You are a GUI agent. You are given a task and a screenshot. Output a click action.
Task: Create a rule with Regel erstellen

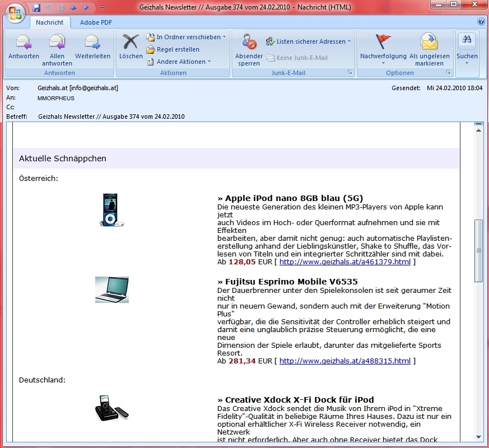pos(173,49)
